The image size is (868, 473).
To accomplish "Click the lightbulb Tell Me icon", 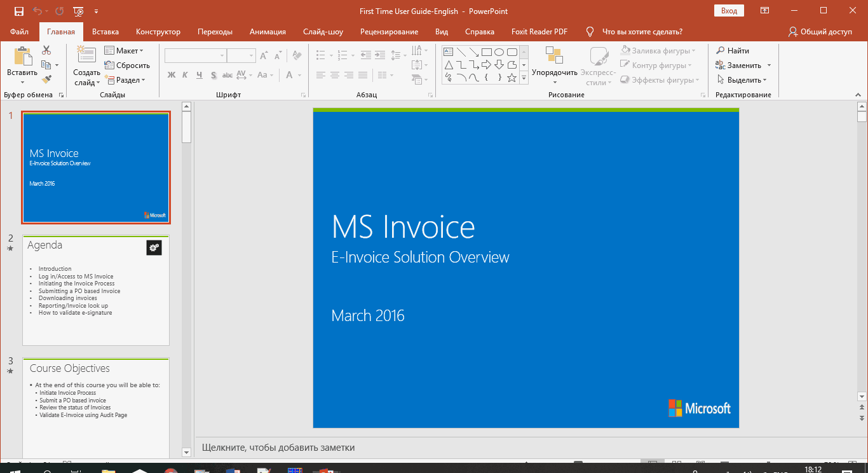I will [590, 31].
